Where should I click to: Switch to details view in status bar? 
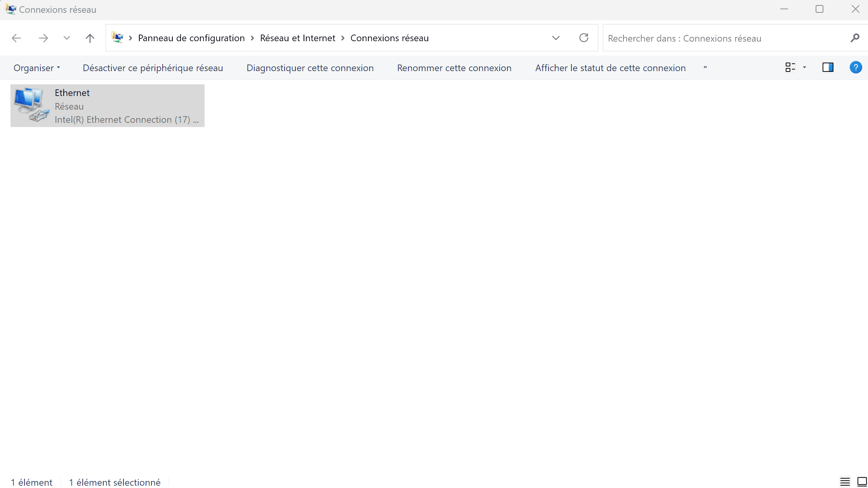tap(845, 482)
